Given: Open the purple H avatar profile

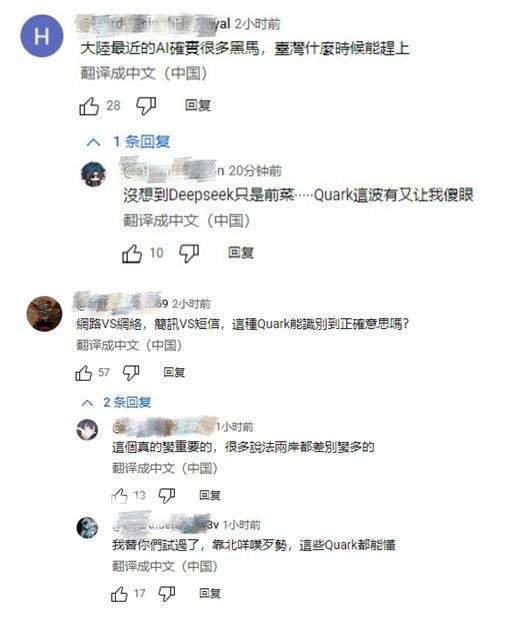Looking at the screenshot, I should point(42,36).
